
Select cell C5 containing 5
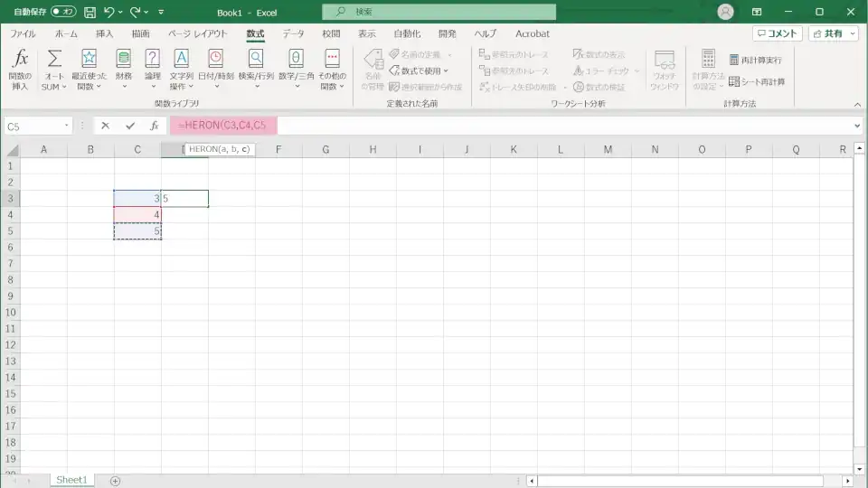[137, 230]
